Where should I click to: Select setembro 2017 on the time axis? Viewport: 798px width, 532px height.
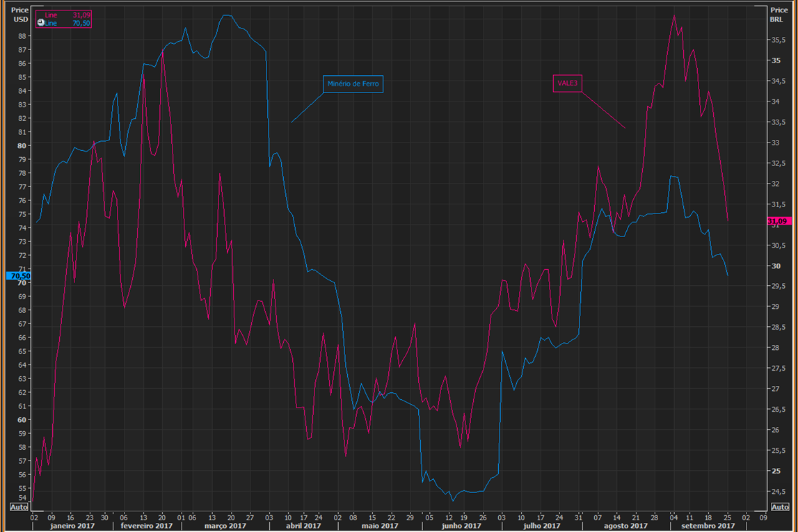tap(706, 526)
